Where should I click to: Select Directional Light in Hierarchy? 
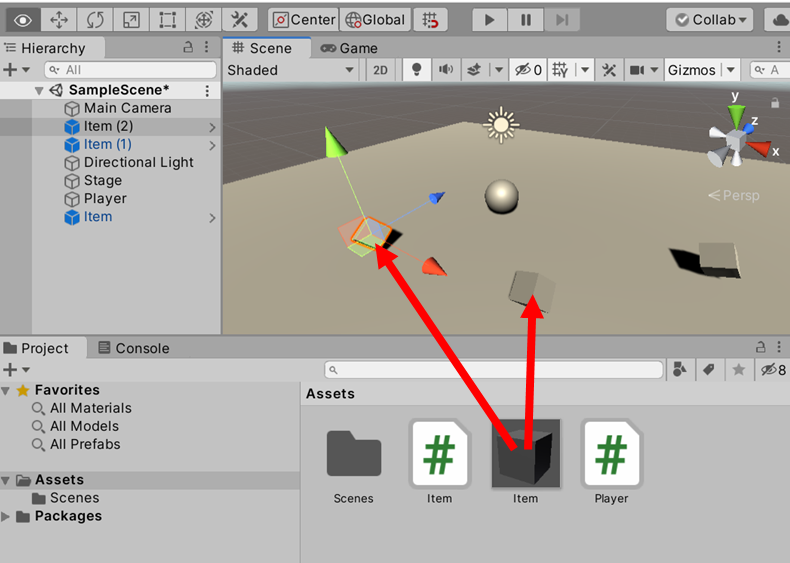(x=138, y=162)
